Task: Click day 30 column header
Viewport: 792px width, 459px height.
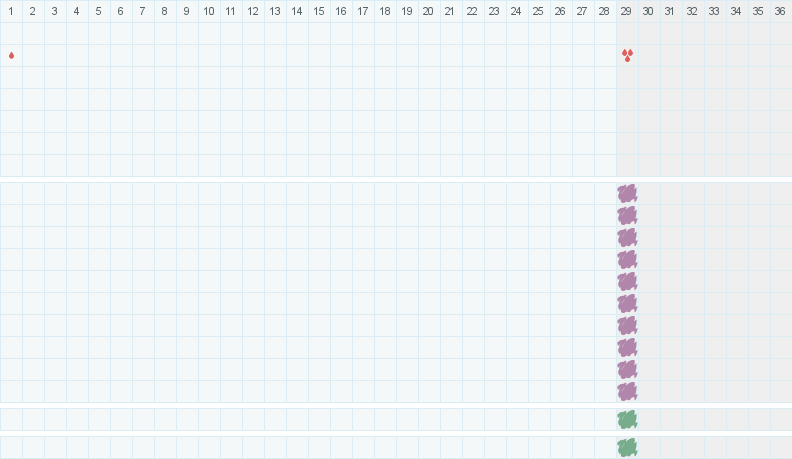Action: (648, 11)
